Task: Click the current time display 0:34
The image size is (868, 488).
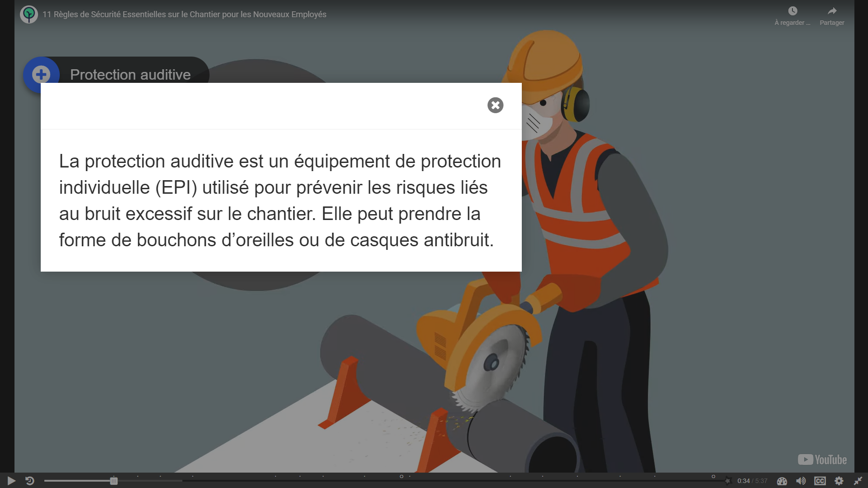Action: [744, 481]
